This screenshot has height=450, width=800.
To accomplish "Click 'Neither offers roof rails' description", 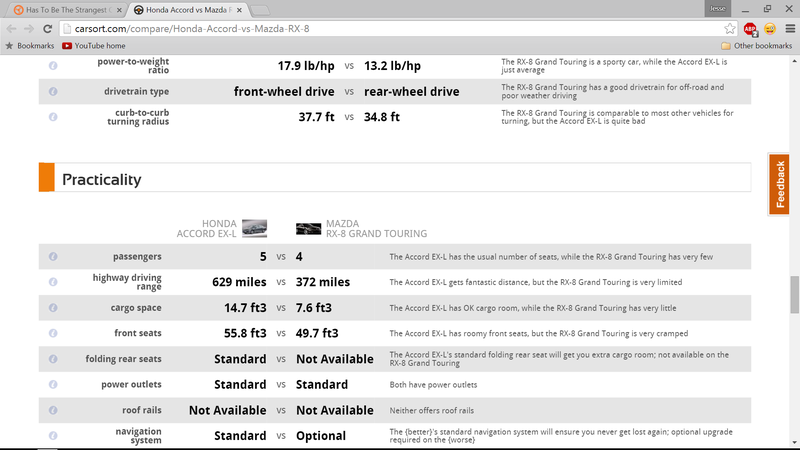I will click(x=432, y=410).
